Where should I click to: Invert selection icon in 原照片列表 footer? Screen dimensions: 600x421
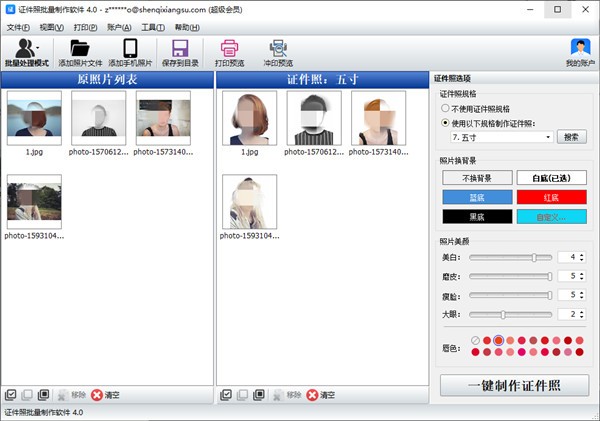(x=43, y=395)
